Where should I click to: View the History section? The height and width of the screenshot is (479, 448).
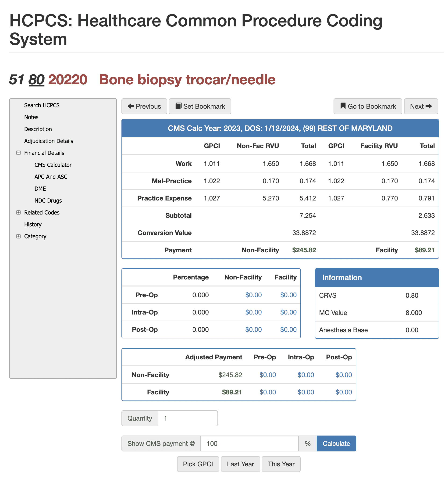click(33, 224)
